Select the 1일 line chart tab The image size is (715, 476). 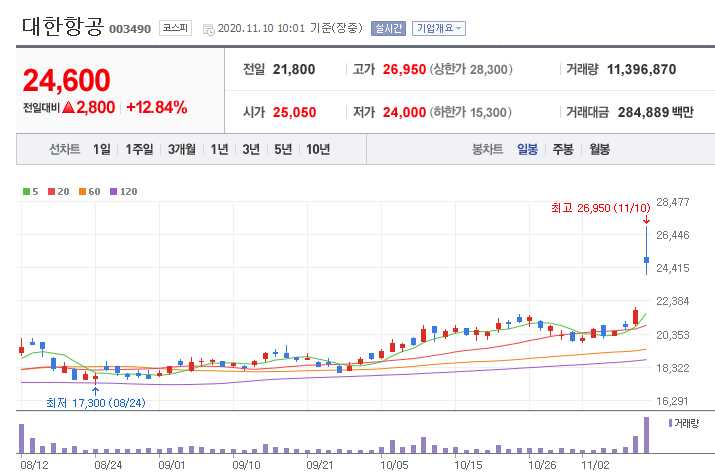[x=102, y=149]
